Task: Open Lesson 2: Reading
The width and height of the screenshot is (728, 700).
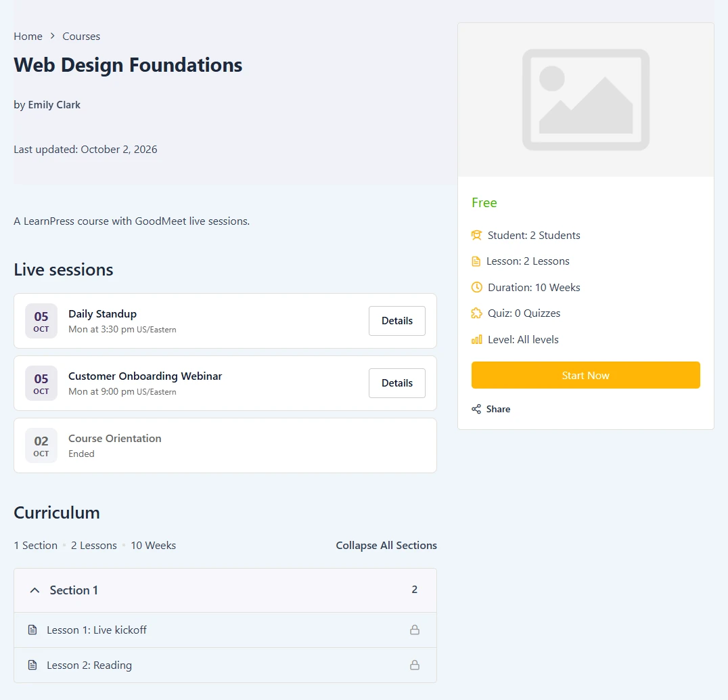Action: tap(89, 665)
